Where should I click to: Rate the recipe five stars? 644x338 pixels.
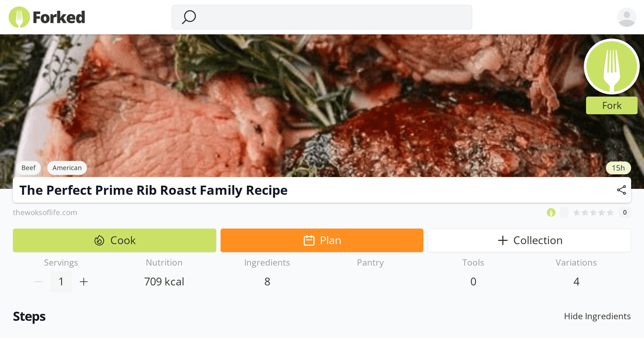point(610,212)
